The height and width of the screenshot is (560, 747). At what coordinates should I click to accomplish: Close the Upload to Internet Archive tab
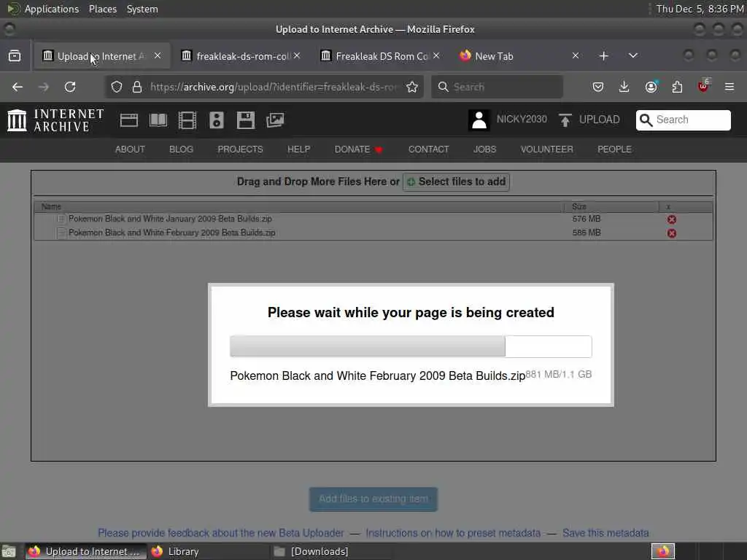(x=158, y=55)
